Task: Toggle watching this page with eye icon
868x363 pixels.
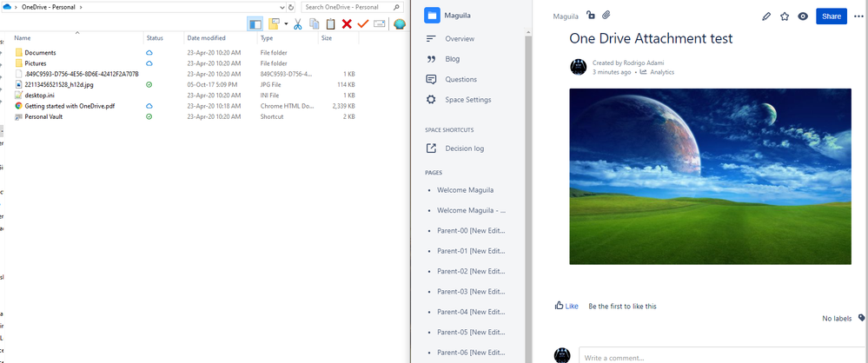Action: pos(803,16)
